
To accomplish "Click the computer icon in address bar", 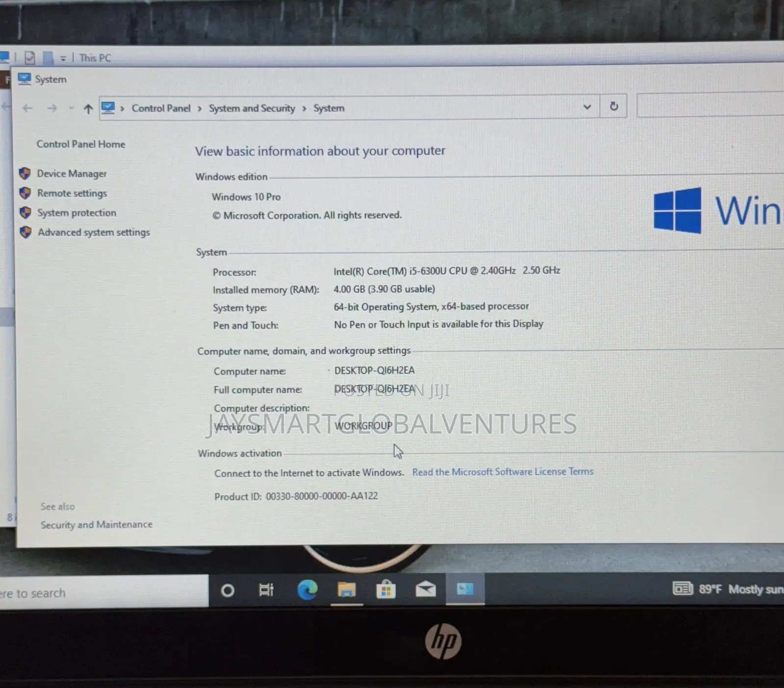I will tap(108, 107).
